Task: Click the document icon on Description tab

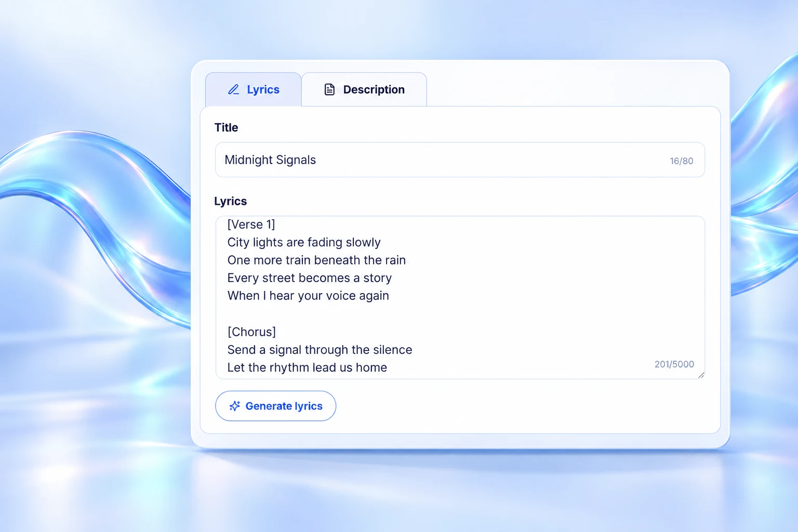Action: [329, 89]
